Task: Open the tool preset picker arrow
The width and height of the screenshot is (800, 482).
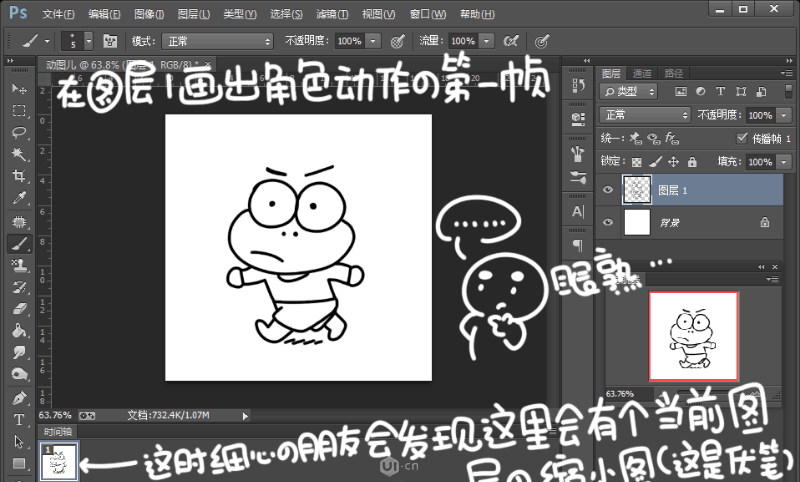Action: (47, 41)
